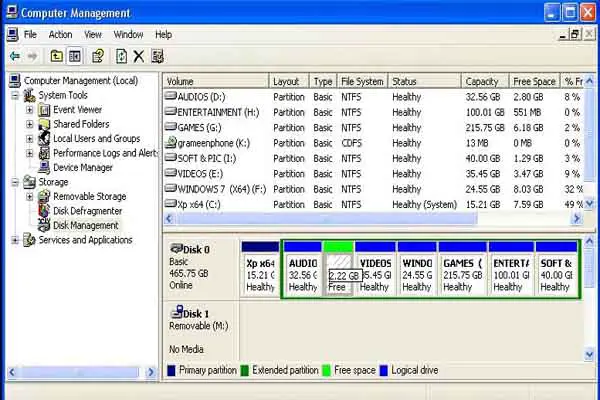Open the Window menu
Image resolution: width=600 pixels, height=400 pixels.
point(128,35)
